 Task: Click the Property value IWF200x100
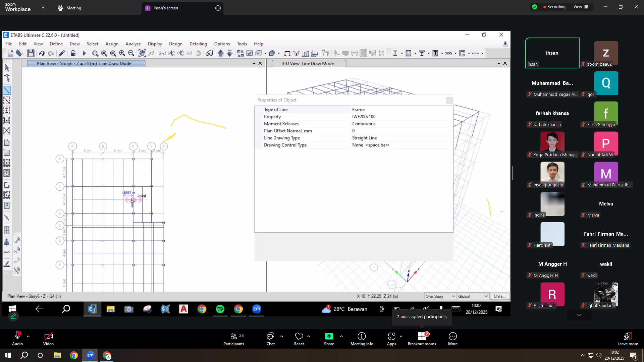[x=364, y=117]
